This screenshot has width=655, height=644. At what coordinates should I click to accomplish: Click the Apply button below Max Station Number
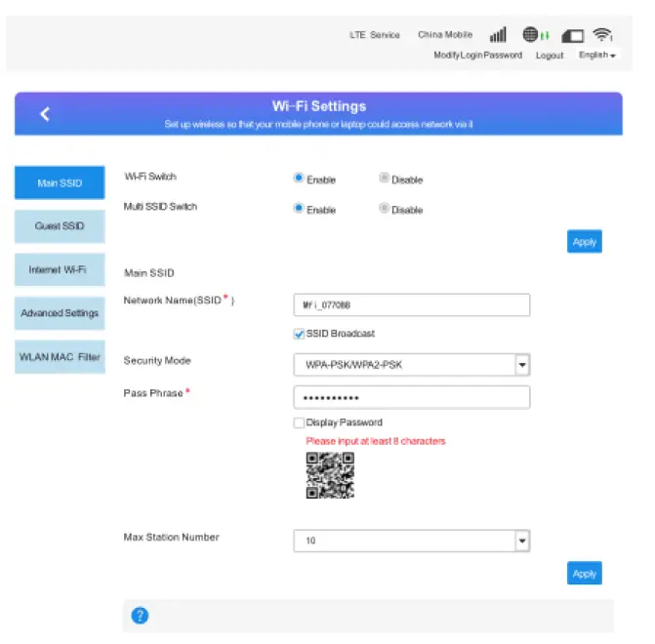tap(585, 573)
